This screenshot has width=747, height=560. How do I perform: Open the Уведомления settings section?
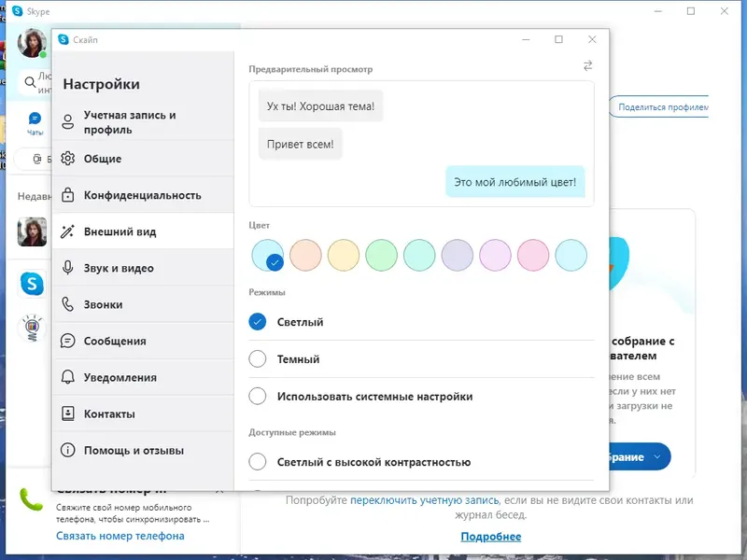point(143,378)
